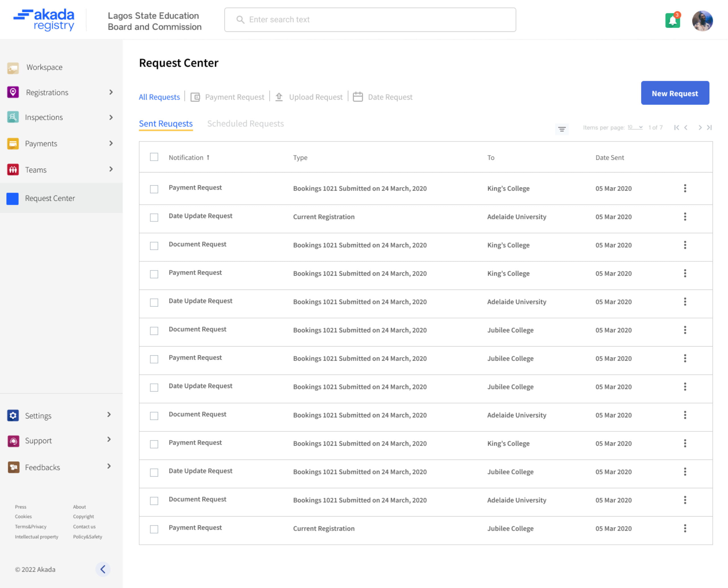Open the table filter icon
728x588 pixels.
pyautogui.click(x=562, y=129)
